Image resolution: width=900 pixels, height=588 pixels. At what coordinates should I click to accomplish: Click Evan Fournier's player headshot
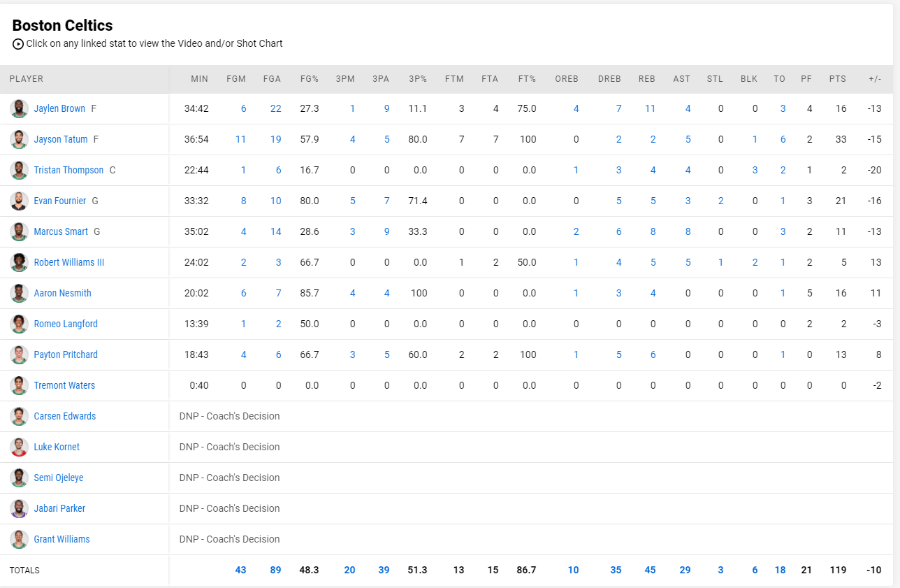[x=19, y=201]
